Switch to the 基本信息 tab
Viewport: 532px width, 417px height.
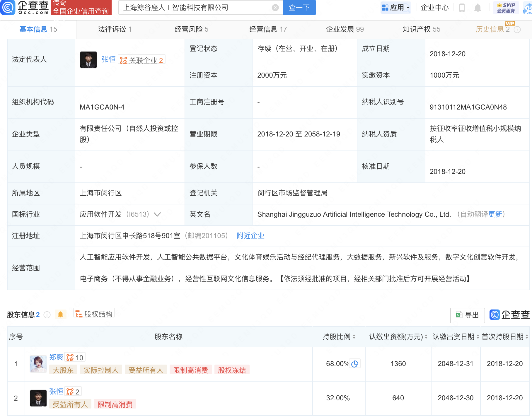38,29
